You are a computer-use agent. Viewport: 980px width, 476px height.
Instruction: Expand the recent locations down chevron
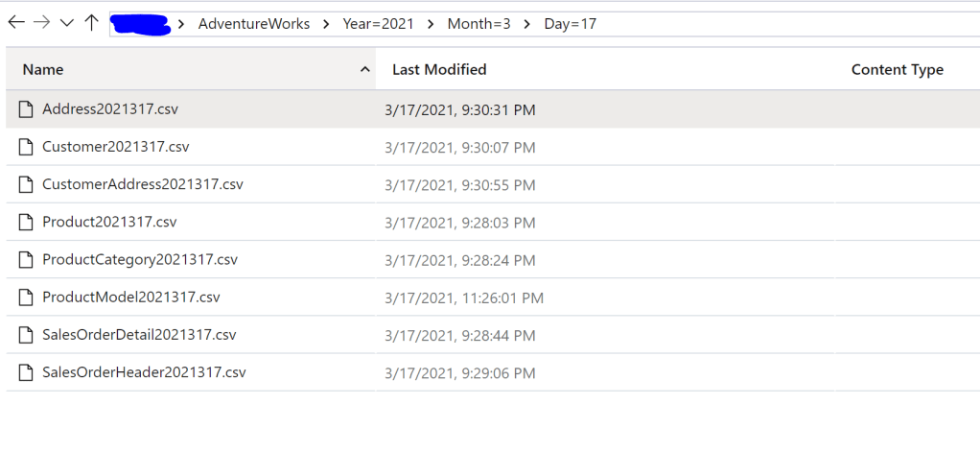pyautogui.click(x=66, y=22)
